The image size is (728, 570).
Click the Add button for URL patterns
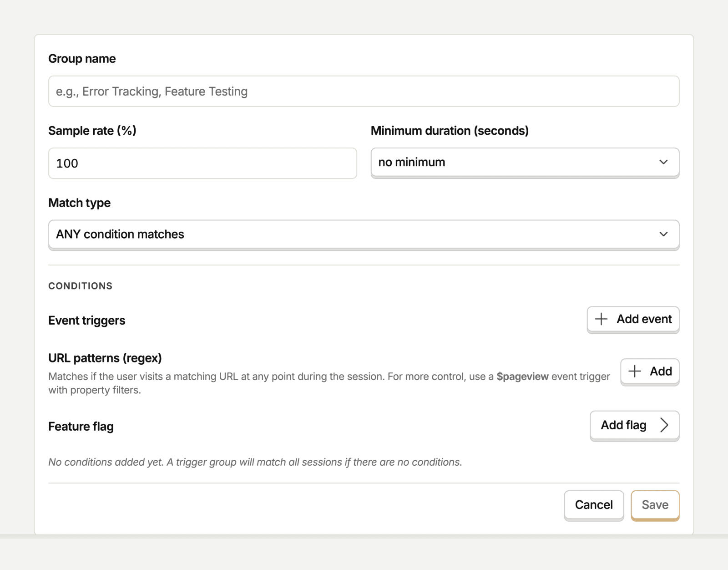click(650, 372)
